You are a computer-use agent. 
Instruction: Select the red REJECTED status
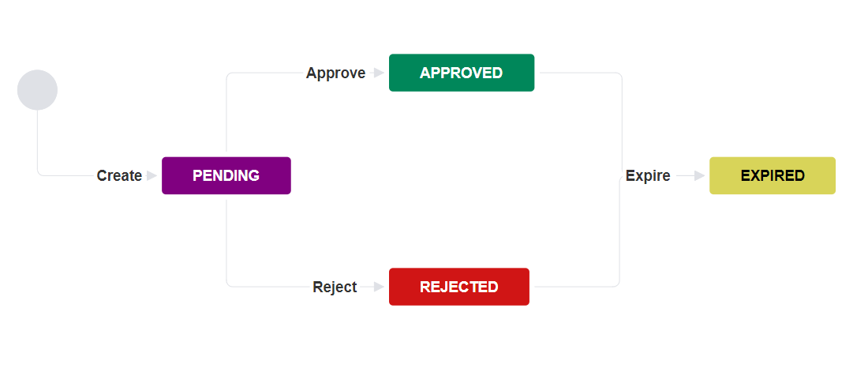point(458,287)
